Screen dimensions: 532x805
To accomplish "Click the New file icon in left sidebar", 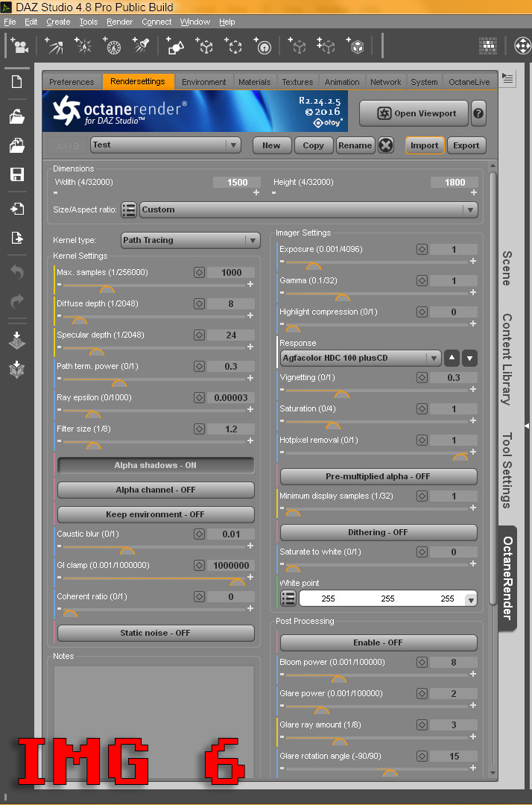I will (17, 82).
